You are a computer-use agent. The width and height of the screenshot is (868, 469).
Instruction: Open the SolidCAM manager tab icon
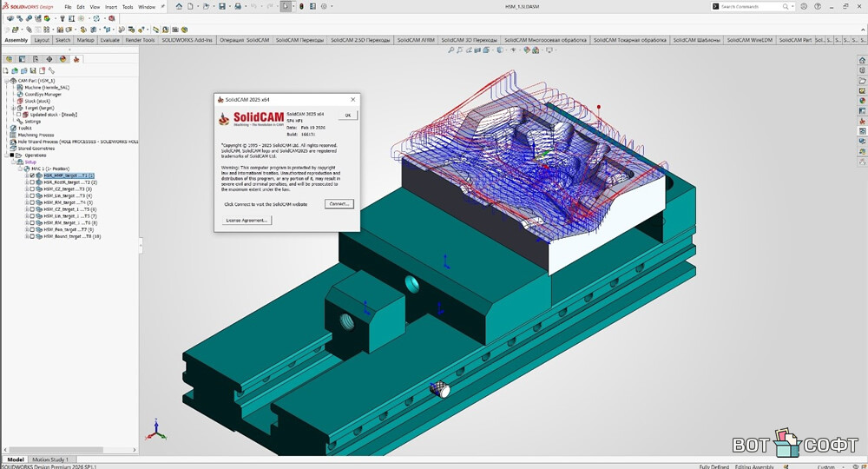[x=76, y=59]
